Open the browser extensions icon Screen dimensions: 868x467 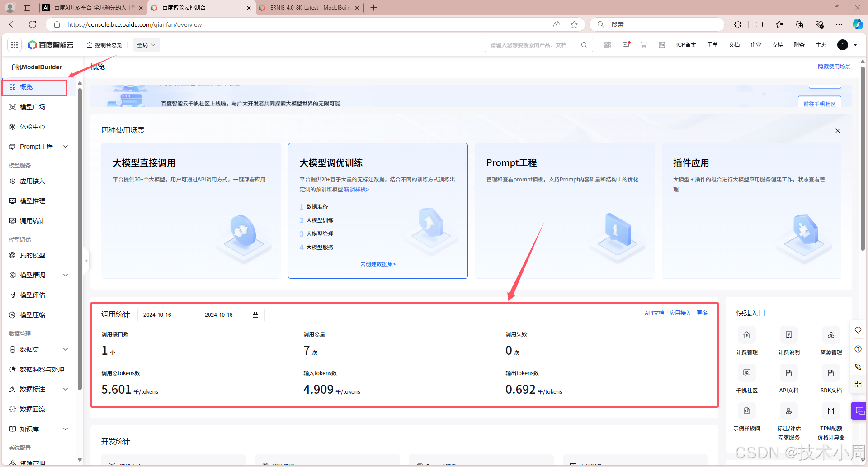[738, 24]
